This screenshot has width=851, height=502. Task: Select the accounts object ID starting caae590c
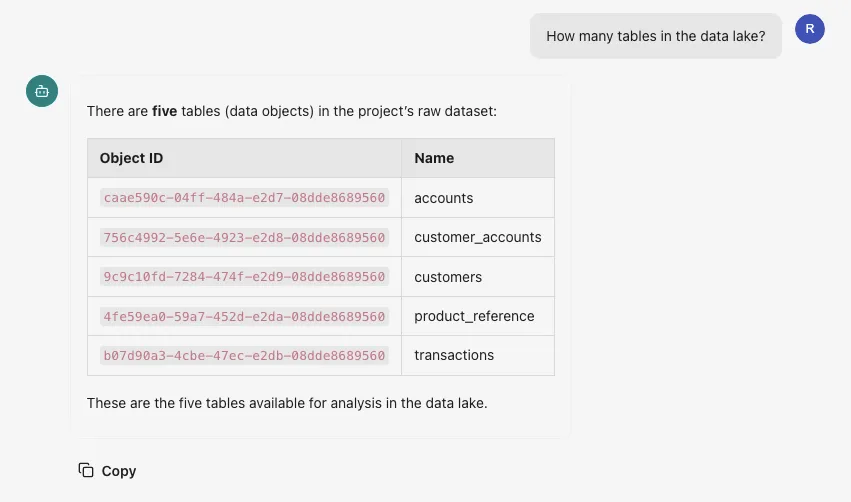click(244, 198)
